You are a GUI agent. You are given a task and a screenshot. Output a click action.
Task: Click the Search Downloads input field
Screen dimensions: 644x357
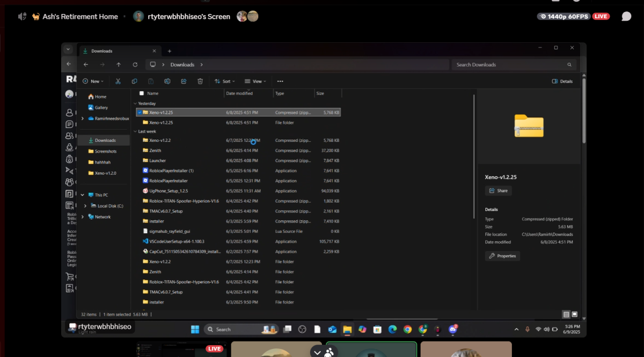click(514, 64)
